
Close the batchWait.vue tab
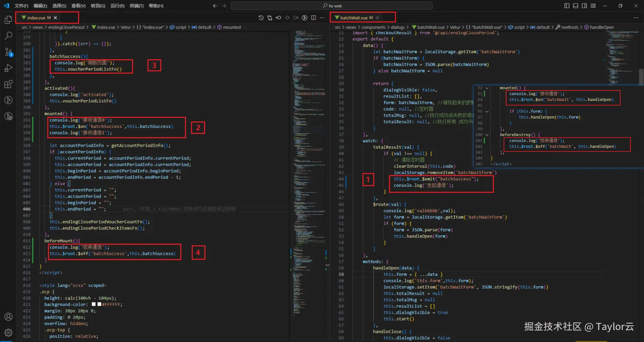click(x=377, y=18)
